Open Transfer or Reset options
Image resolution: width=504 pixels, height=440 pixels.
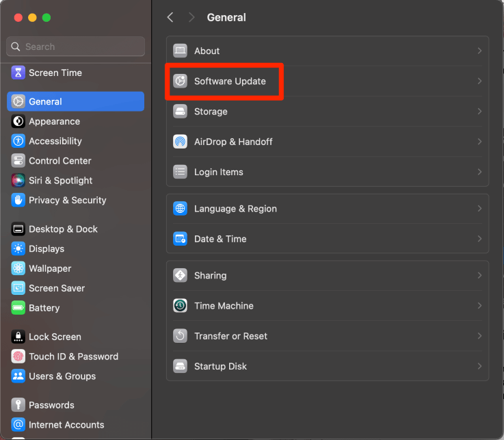[x=230, y=336]
